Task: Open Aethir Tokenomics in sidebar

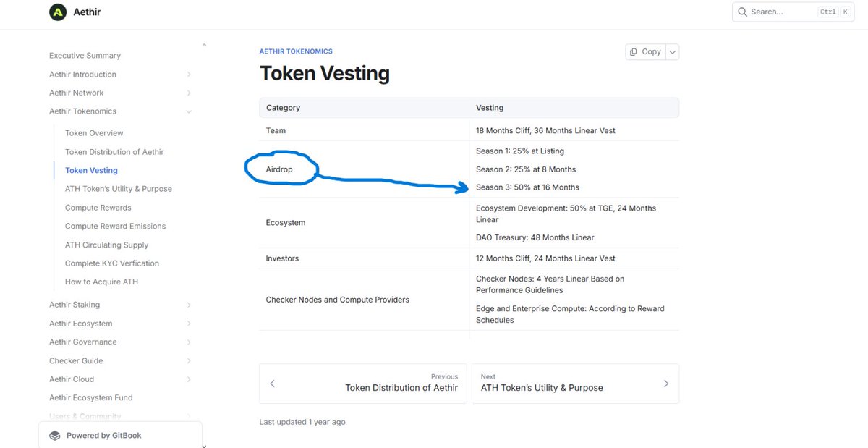Action: click(x=82, y=111)
